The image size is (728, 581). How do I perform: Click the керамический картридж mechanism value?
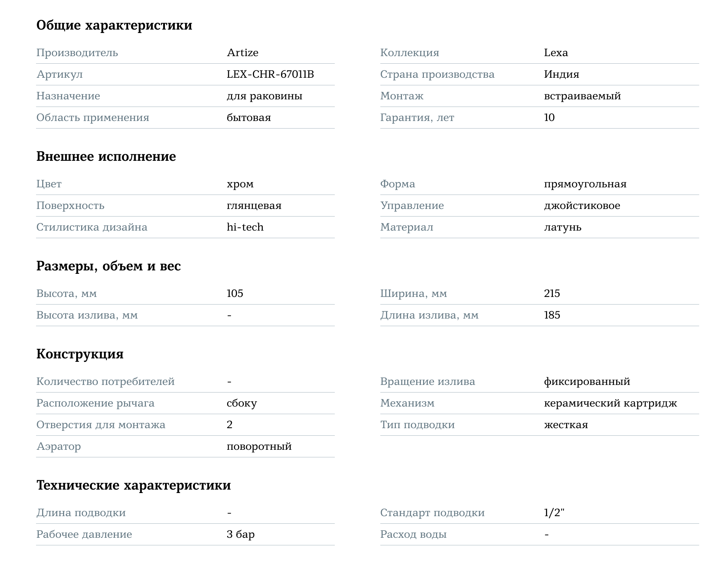click(610, 403)
